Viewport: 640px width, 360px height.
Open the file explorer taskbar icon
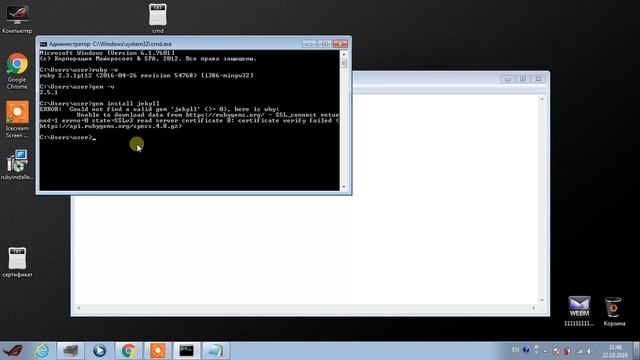point(71,351)
